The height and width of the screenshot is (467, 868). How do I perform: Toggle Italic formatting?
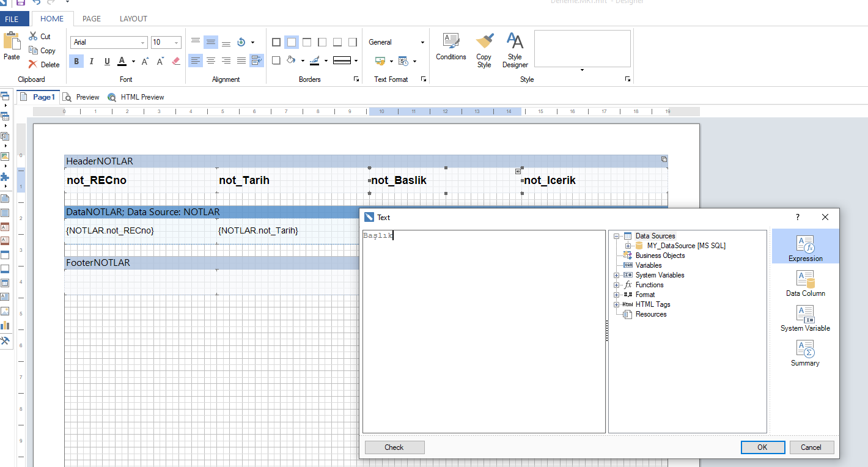point(92,61)
